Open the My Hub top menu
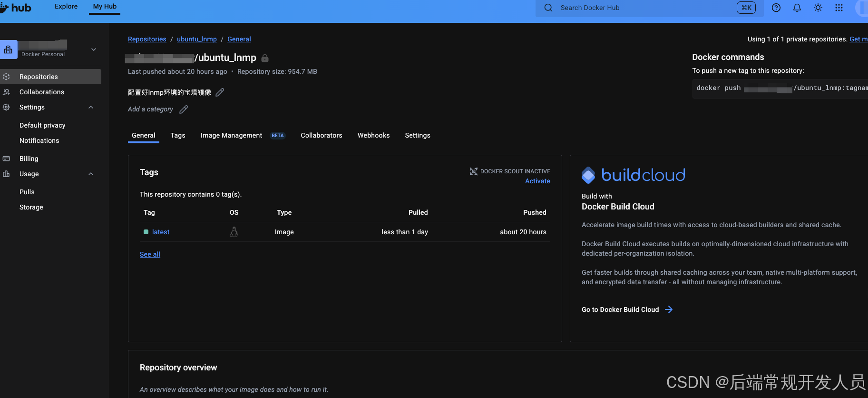The width and height of the screenshot is (868, 398). 105,6
